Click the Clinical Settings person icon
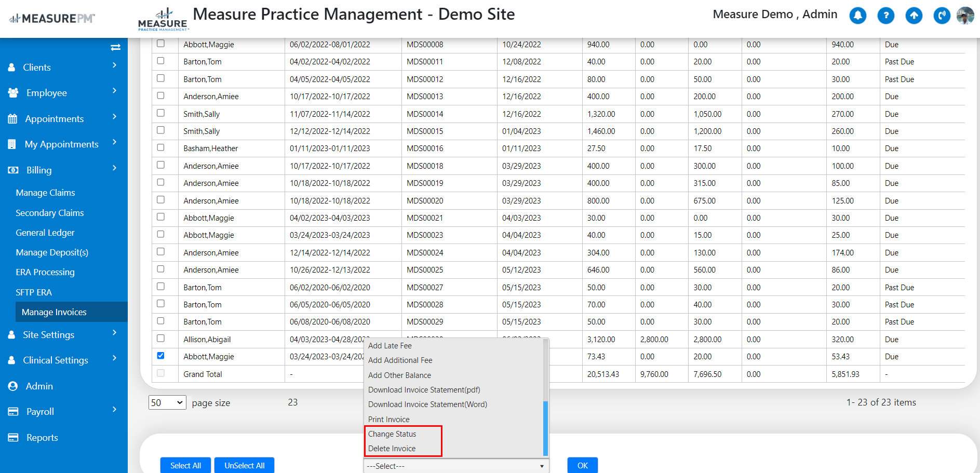The height and width of the screenshot is (473, 980). [11, 360]
